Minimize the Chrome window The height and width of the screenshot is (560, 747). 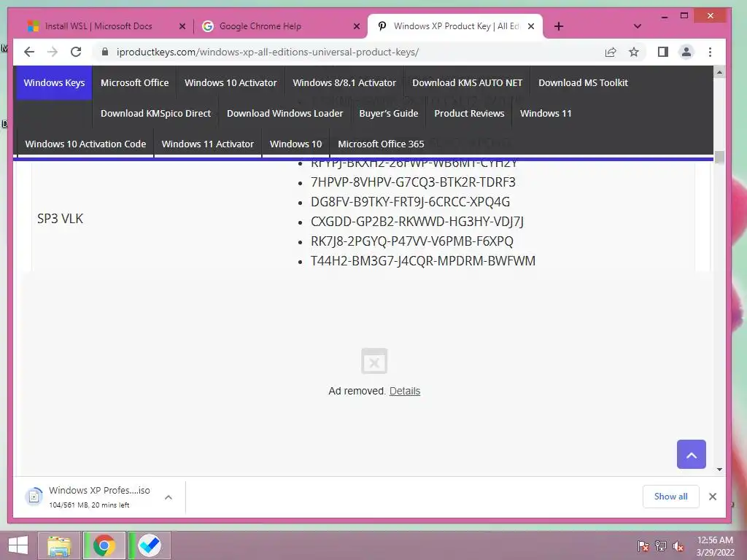pyautogui.click(x=665, y=17)
